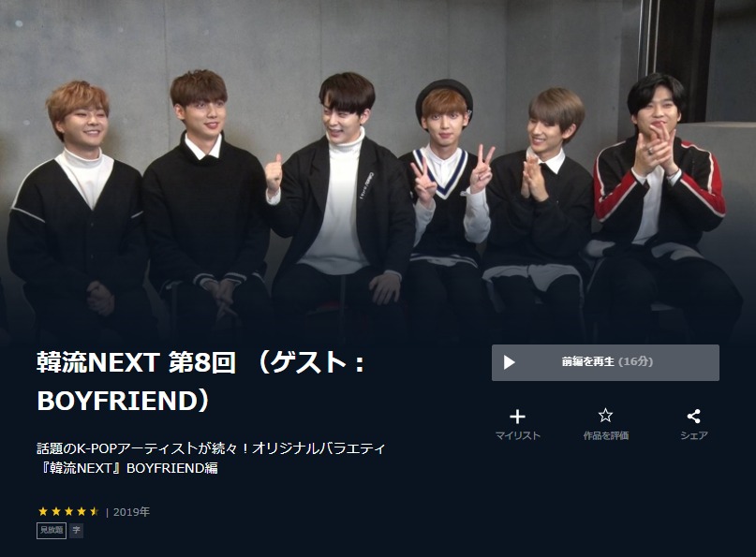
Task: Click the outlined star rate icon
Action: point(605,416)
